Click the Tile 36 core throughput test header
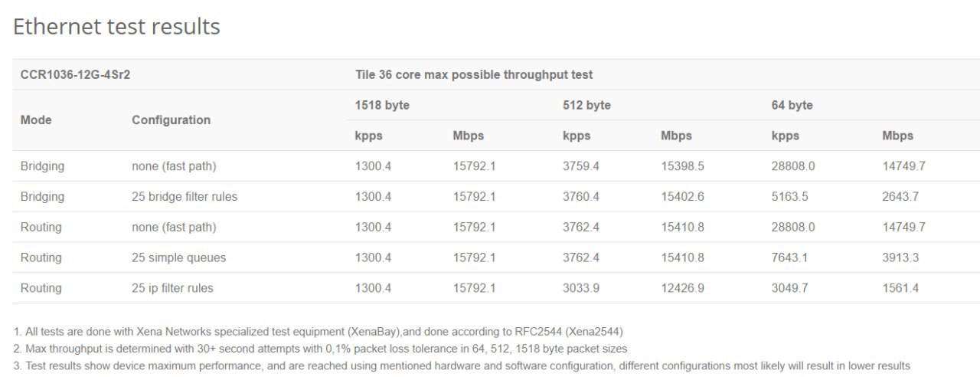The image size is (980, 377). 474,74
